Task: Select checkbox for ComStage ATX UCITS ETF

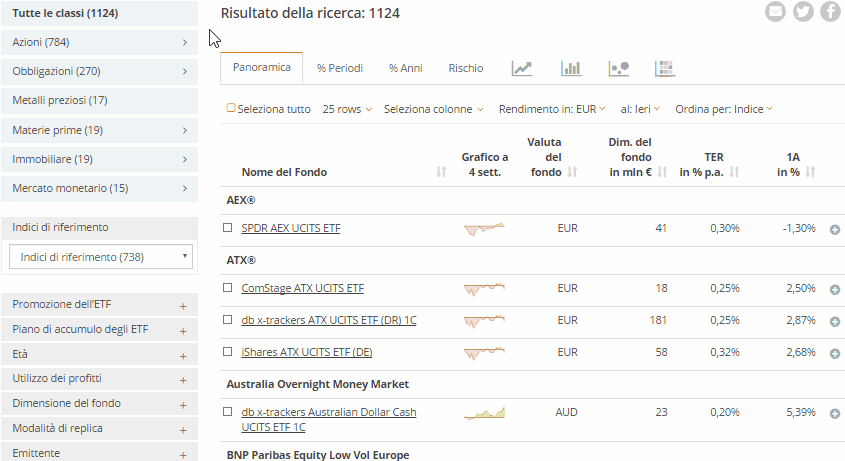Action: point(228,288)
